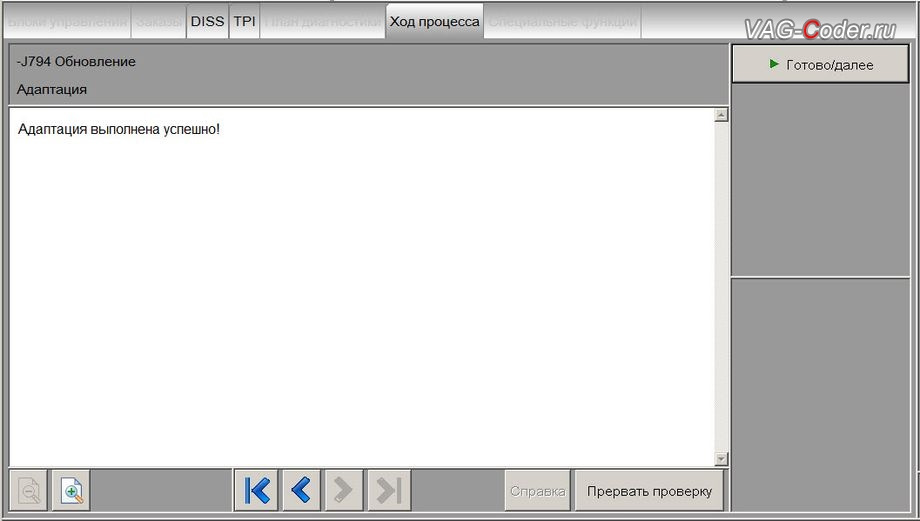This screenshot has height=521, width=920.
Task: Click the zoom out magnifier icon
Action: click(29, 490)
